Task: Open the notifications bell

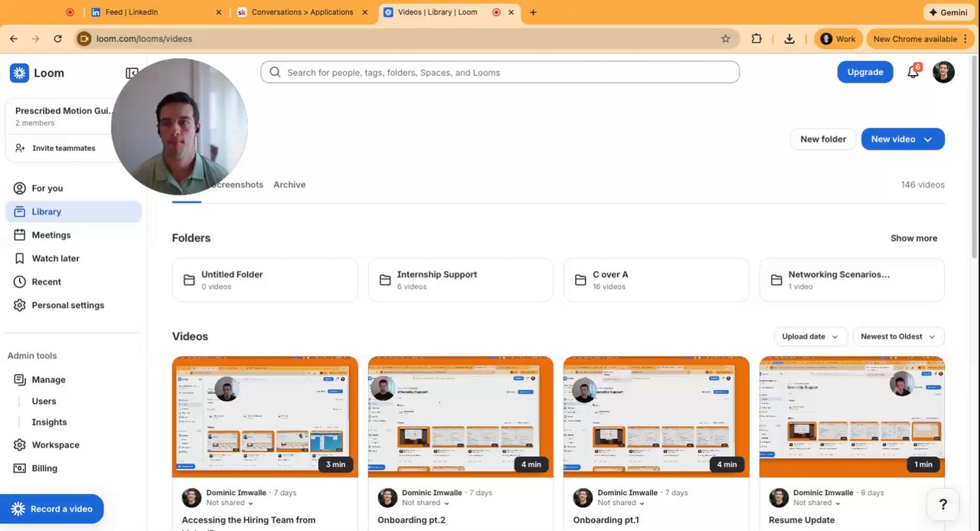Action: (913, 72)
